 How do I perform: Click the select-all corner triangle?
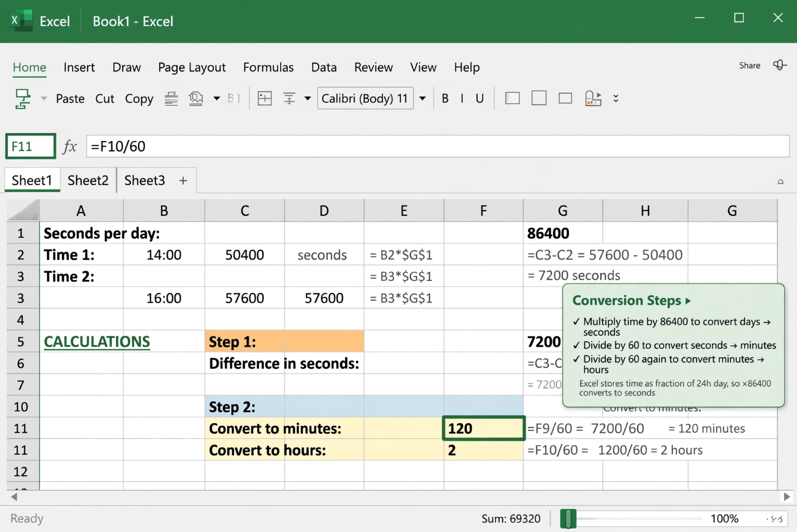click(23, 210)
